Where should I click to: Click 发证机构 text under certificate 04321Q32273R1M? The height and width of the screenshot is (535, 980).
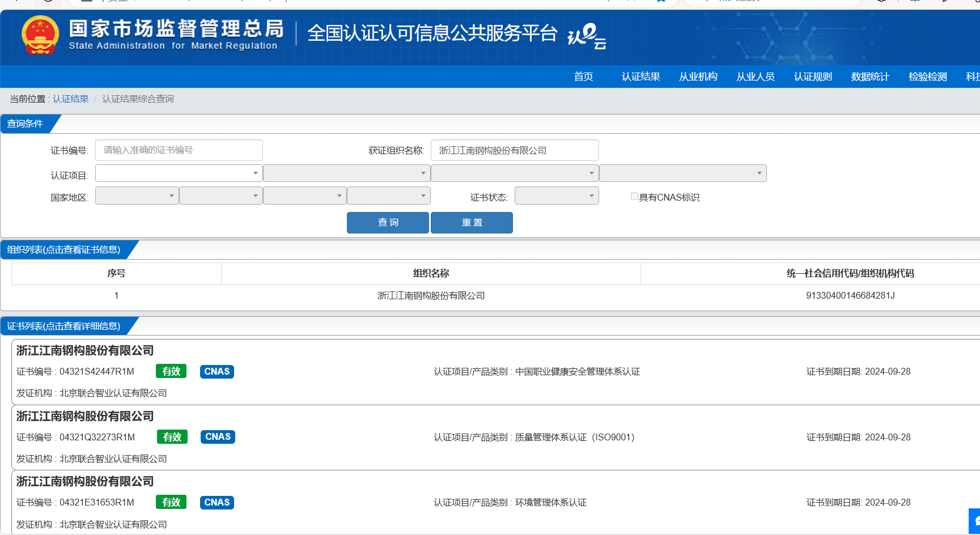92,458
